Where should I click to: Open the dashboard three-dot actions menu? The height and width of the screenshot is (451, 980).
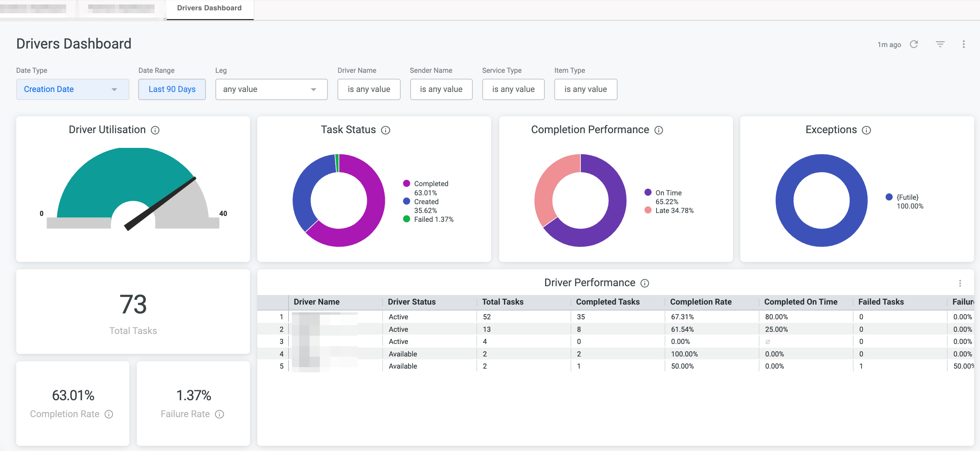[x=963, y=44]
